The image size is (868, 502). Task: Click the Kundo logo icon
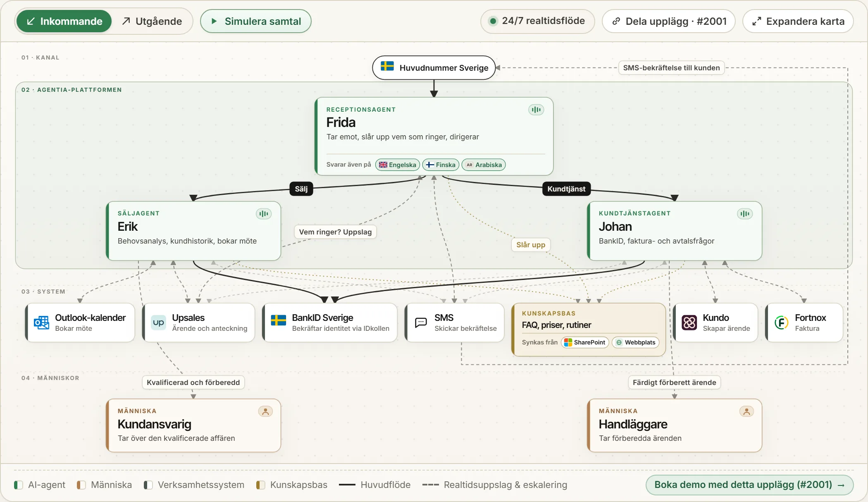coord(689,323)
